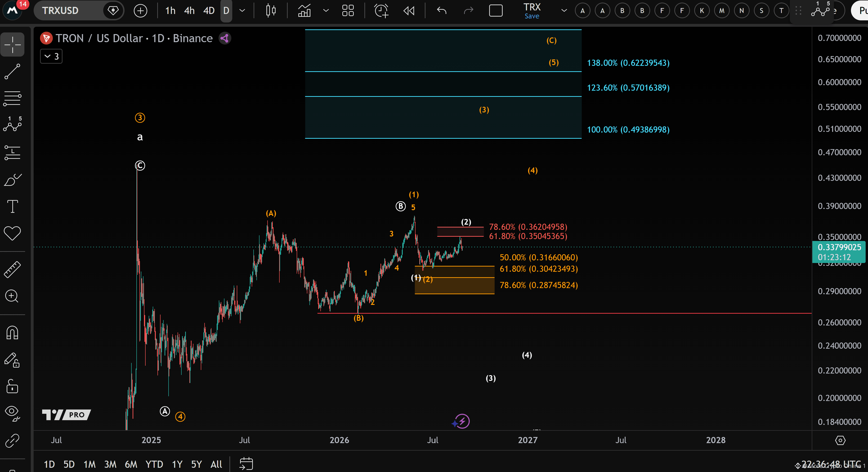Select the 138.00% (0.62239543) Fibonacci label
The image size is (868, 472).
(x=628, y=63)
